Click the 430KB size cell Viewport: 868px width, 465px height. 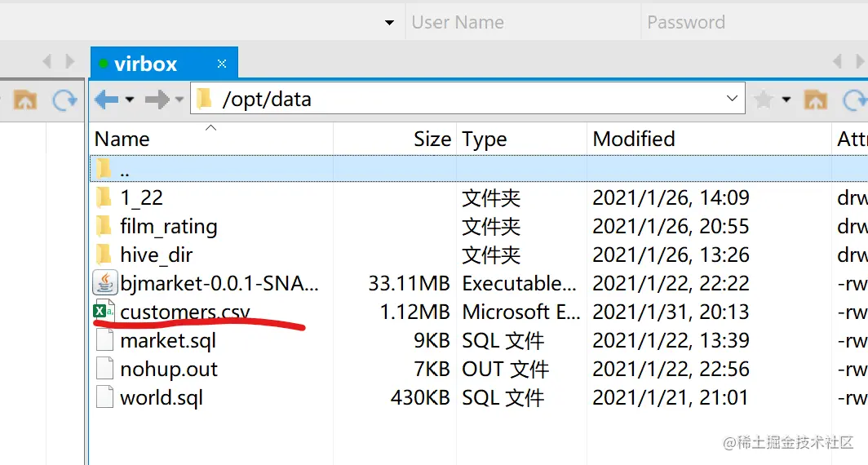click(420, 398)
